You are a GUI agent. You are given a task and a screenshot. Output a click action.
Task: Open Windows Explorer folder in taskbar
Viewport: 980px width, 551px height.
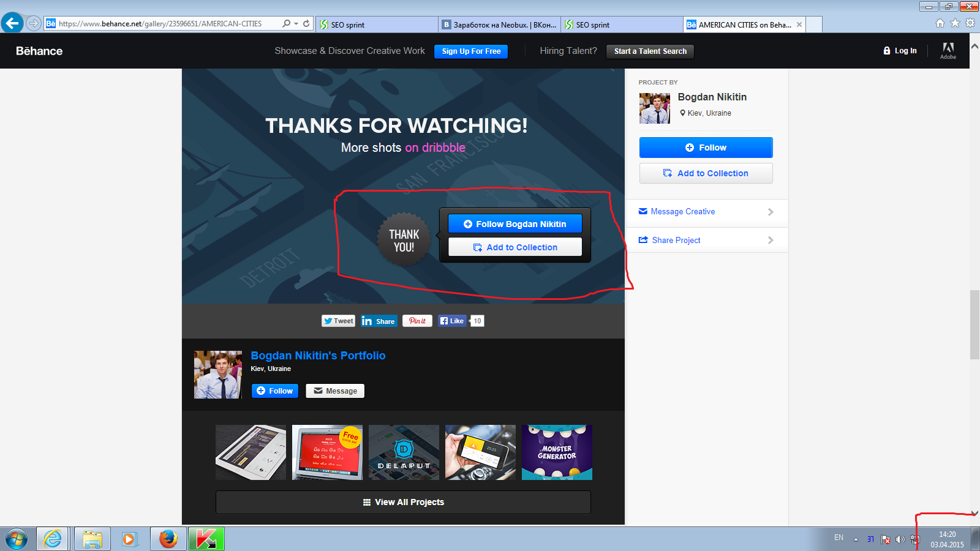click(92, 539)
